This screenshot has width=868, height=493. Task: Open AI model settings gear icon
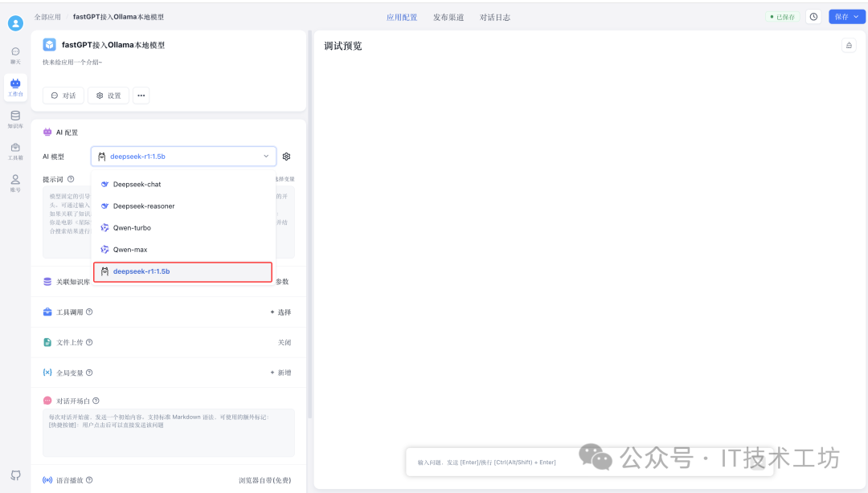pos(286,157)
